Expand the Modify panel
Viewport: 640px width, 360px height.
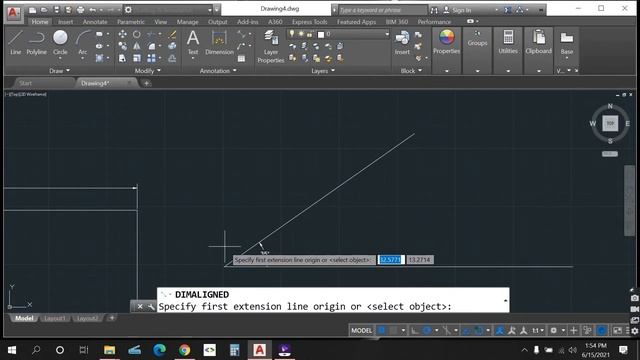click(147, 71)
